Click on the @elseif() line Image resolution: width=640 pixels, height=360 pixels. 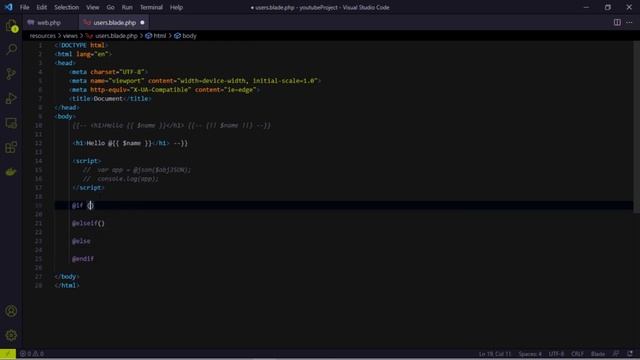click(88, 223)
